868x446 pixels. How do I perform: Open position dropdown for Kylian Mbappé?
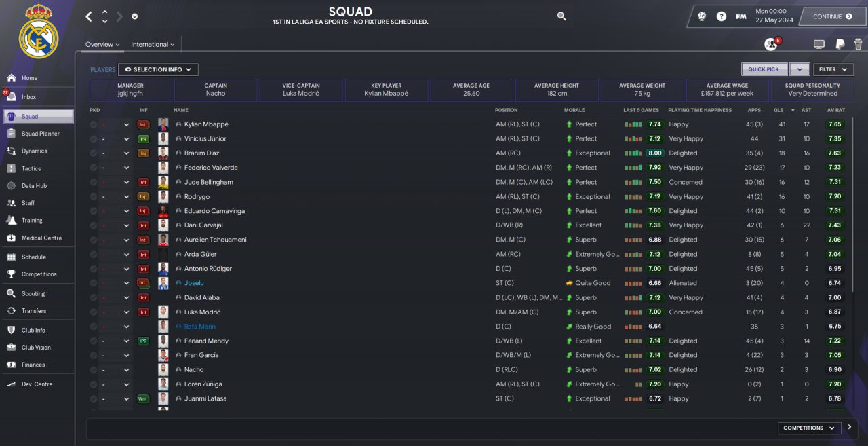[x=126, y=124]
